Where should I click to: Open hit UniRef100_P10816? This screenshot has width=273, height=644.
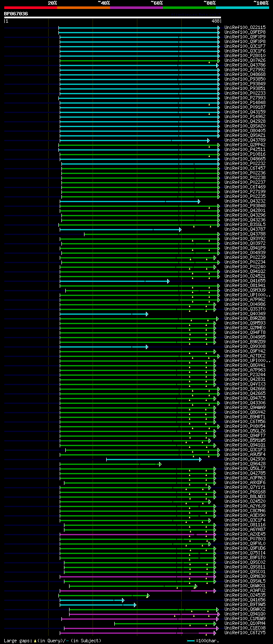click(x=245, y=154)
